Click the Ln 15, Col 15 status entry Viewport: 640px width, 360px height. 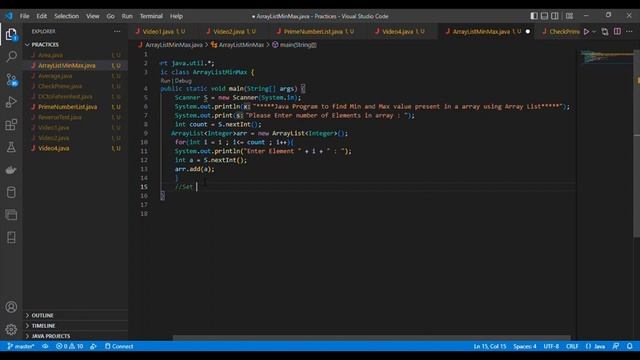pyautogui.click(x=490, y=346)
